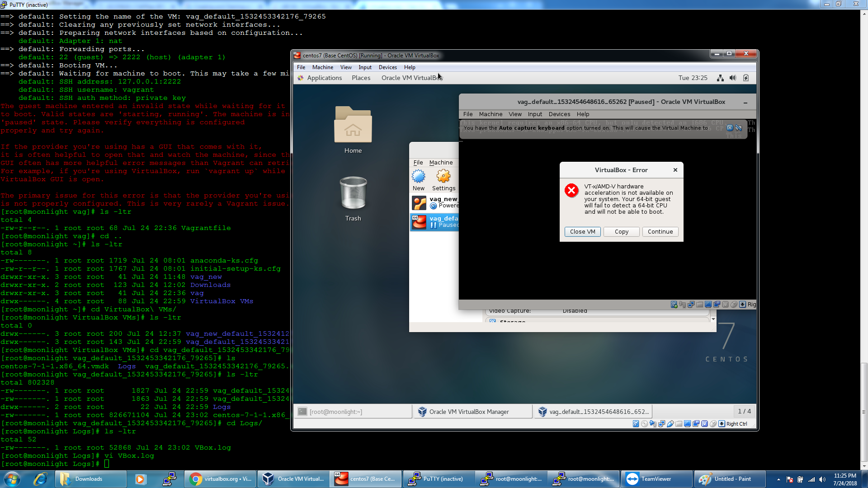Click video capture icon in centos7 status bar
The height and width of the screenshot is (488, 868).
coord(696,424)
